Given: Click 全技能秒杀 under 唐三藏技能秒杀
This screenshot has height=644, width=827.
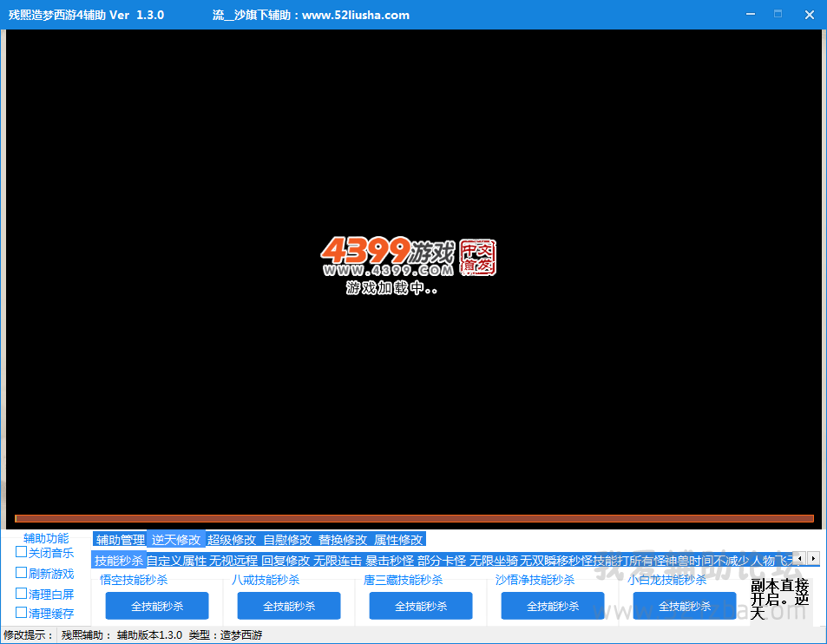Looking at the screenshot, I should tap(421, 606).
